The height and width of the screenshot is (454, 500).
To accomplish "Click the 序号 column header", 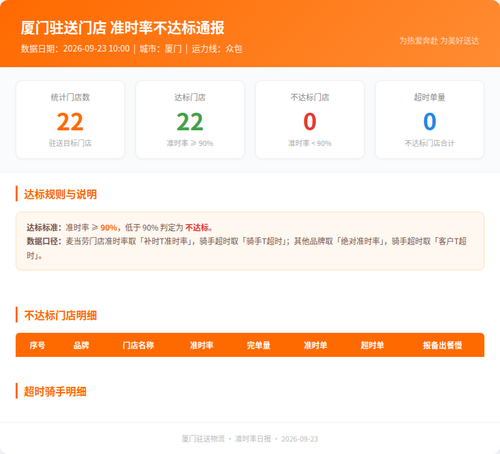I will [x=37, y=345].
